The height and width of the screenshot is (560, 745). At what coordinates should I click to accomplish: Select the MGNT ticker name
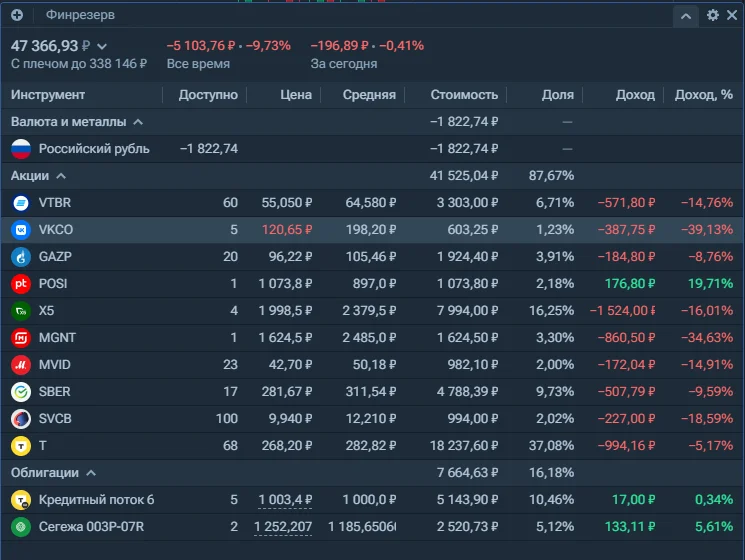[57, 338]
